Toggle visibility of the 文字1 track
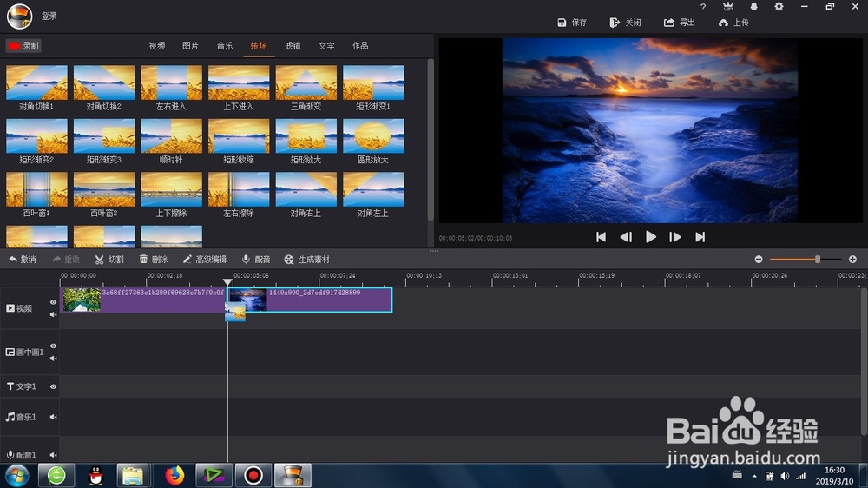Image resolution: width=868 pixels, height=488 pixels. tap(53, 386)
